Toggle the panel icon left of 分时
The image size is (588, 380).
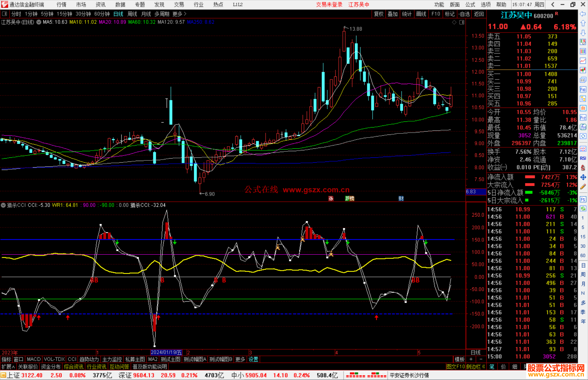coord(4,14)
